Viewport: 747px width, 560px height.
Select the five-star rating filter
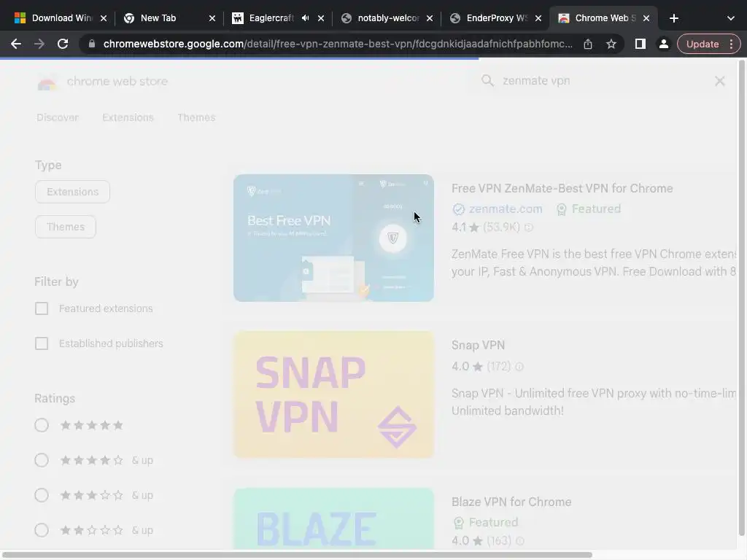[42, 425]
